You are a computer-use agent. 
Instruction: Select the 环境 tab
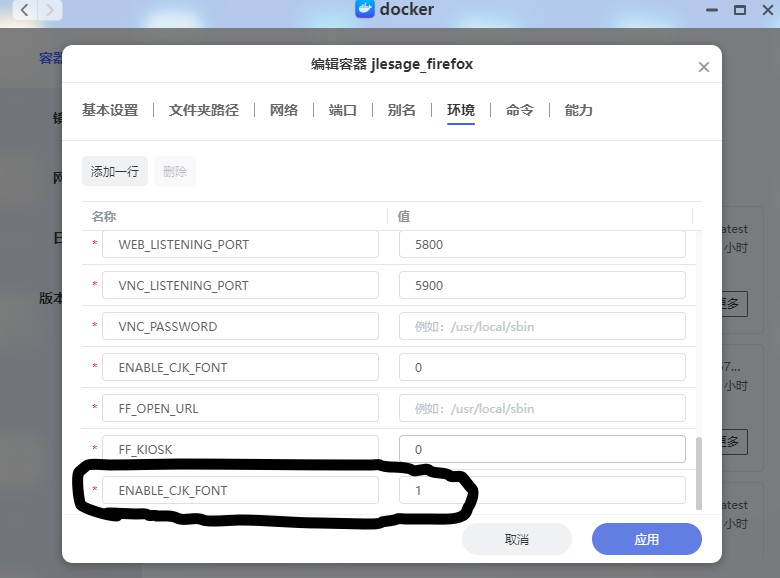coord(461,110)
